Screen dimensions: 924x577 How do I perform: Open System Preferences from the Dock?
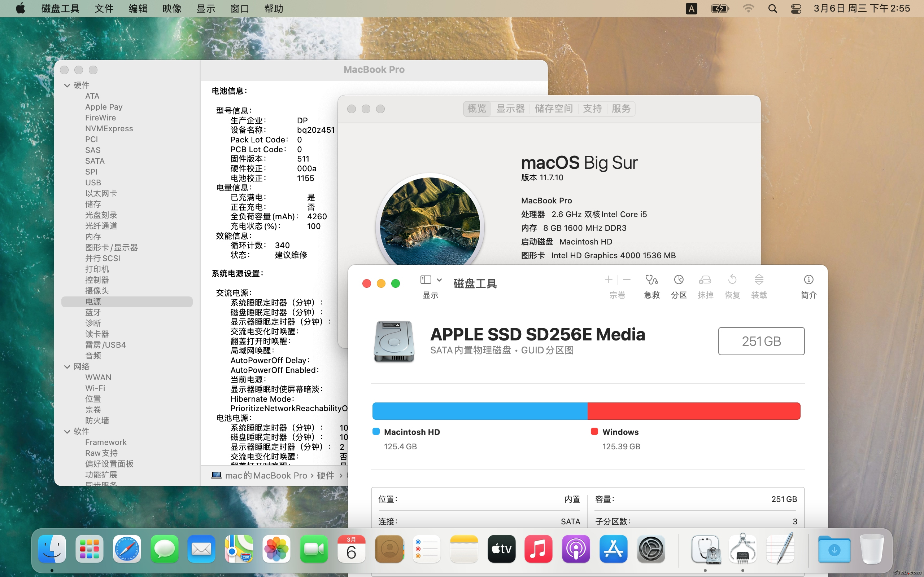[x=651, y=549]
